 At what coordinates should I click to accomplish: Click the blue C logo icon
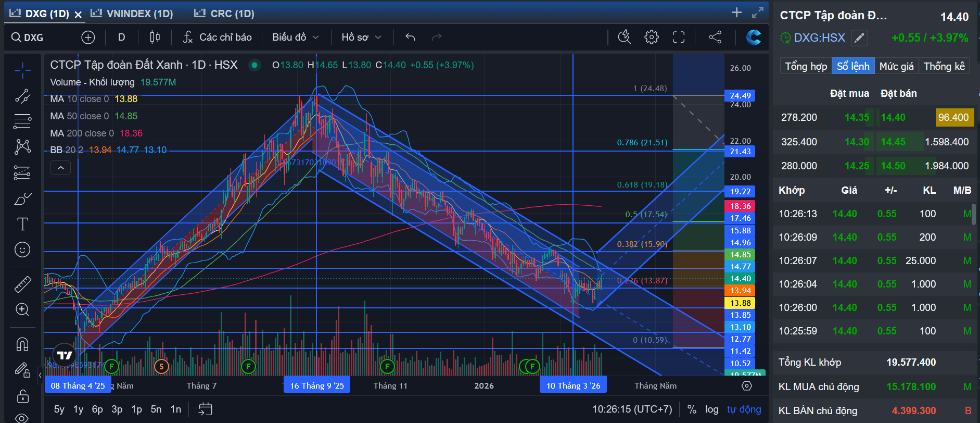click(753, 37)
